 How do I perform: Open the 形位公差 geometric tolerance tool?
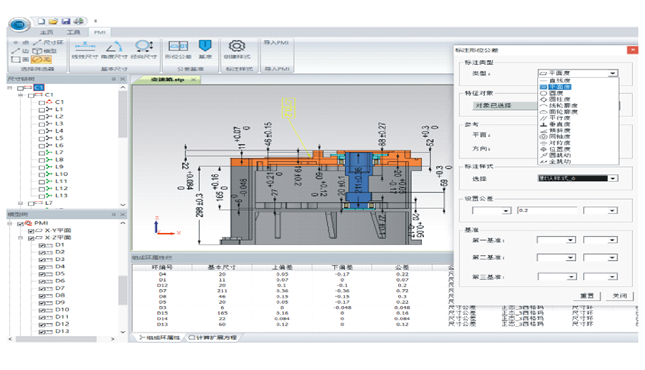tap(178, 49)
